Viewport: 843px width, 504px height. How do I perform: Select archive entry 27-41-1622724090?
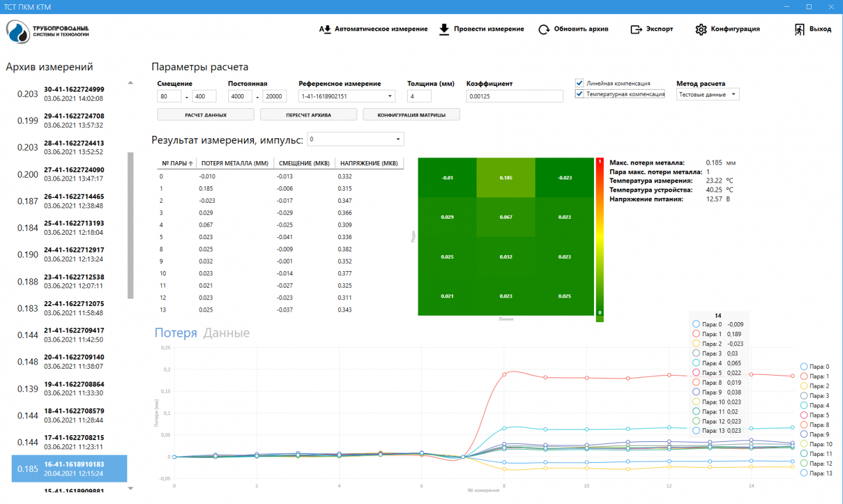pyautogui.click(x=74, y=174)
